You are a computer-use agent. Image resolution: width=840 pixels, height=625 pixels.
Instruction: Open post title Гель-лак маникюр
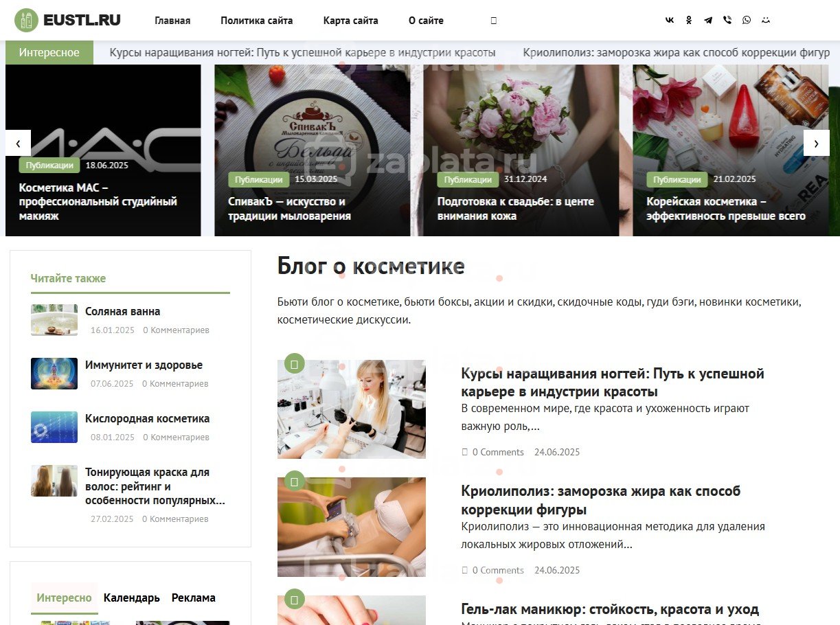[x=610, y=609]
